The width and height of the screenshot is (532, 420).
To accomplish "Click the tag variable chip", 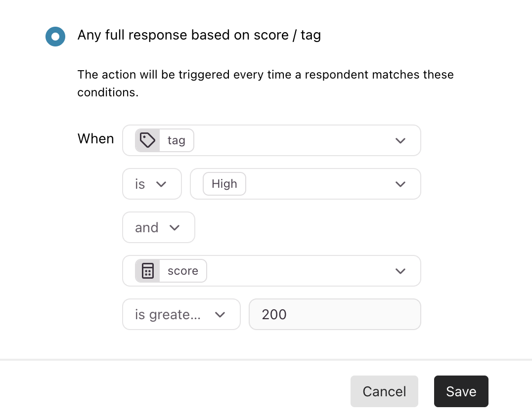I will [165, 140].
